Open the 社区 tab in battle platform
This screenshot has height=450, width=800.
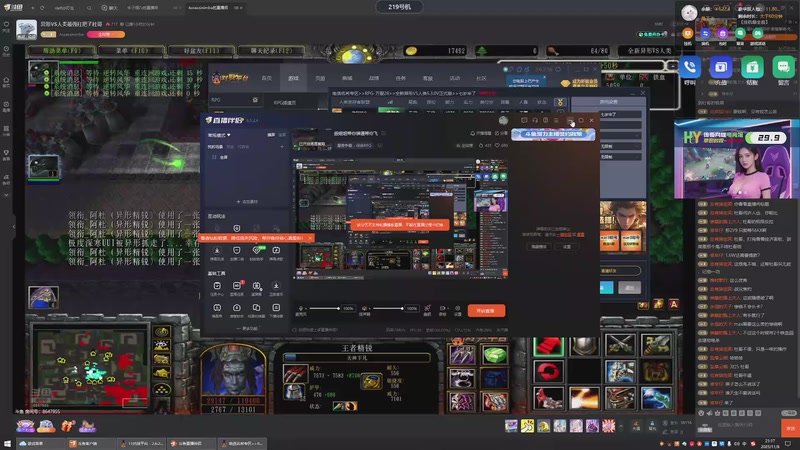click(x=481, y=79)
